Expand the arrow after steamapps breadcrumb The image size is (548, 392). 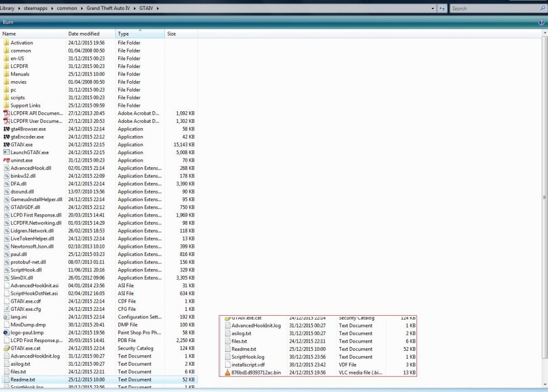(52, 8)
